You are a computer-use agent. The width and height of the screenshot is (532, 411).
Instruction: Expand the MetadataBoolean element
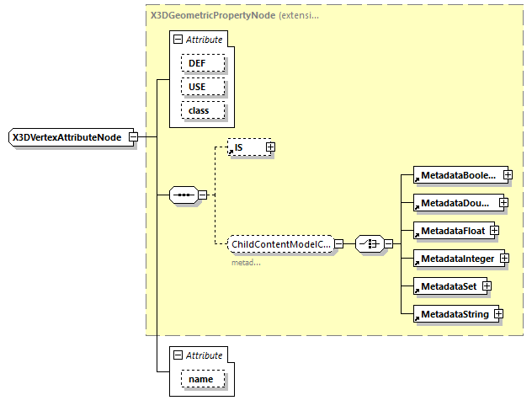(508, 175)
